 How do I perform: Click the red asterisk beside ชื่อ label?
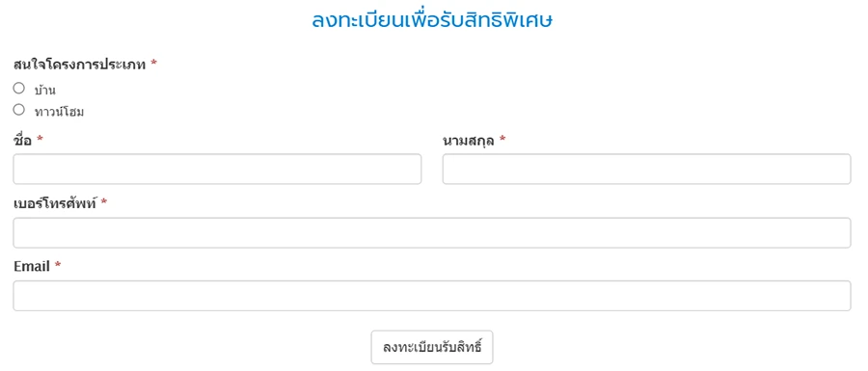pos(40,140)
